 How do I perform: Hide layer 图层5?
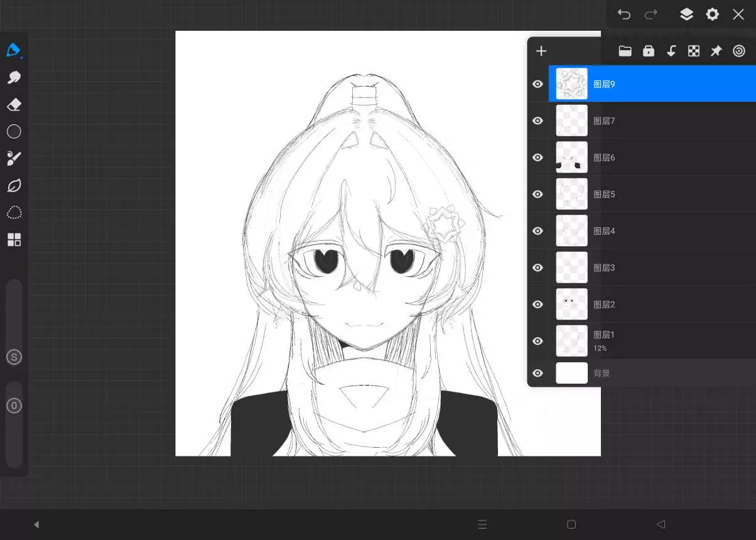point(537,194)
